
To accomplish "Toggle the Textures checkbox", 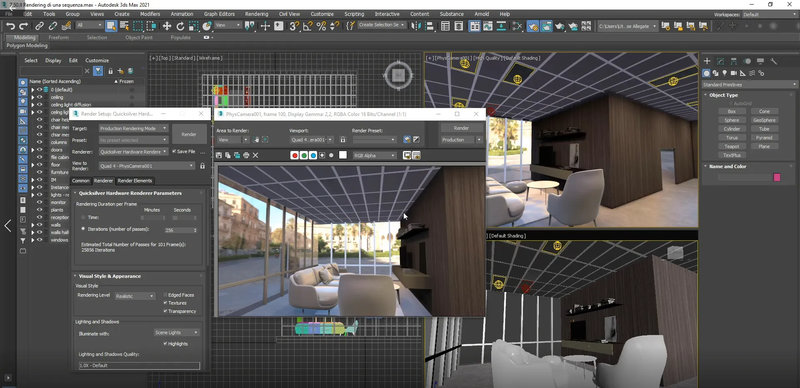I will 165,303.
